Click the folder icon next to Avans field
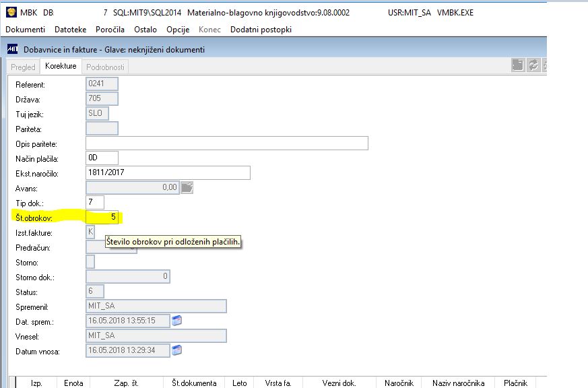 pos(187,187)
